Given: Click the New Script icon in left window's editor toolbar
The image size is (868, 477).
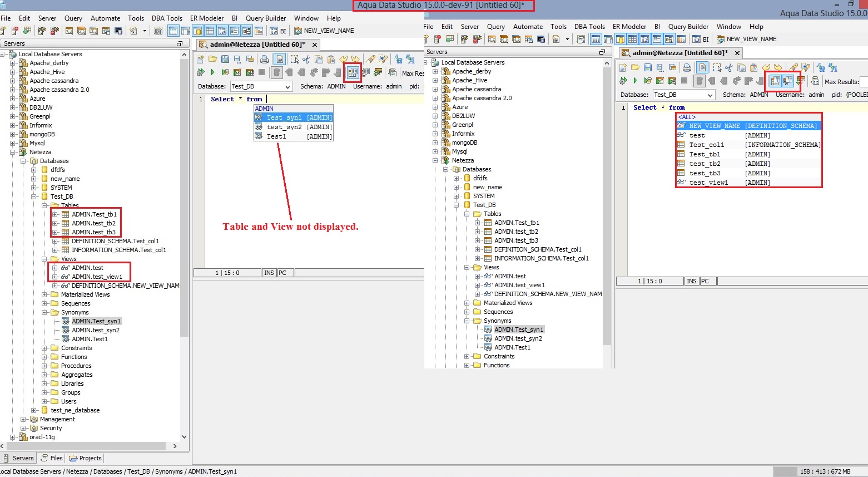Looking at the screenshot, I should click(x=200, y=59).
